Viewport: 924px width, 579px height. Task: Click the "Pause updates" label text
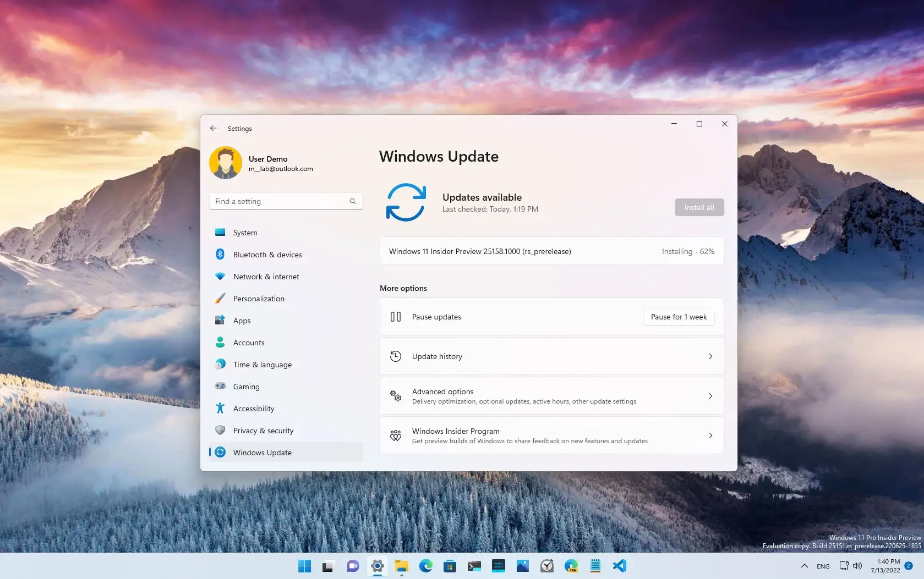click(x=436, y=317)
